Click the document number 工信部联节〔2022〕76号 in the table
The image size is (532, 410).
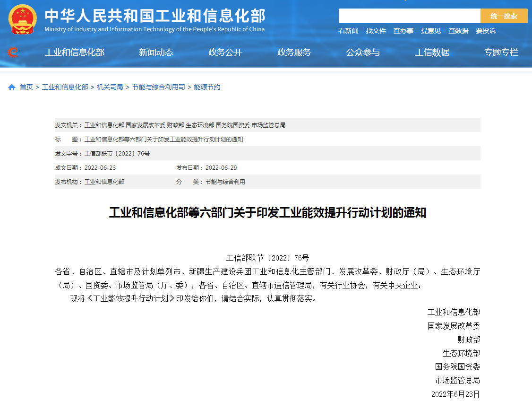point(117,154)
